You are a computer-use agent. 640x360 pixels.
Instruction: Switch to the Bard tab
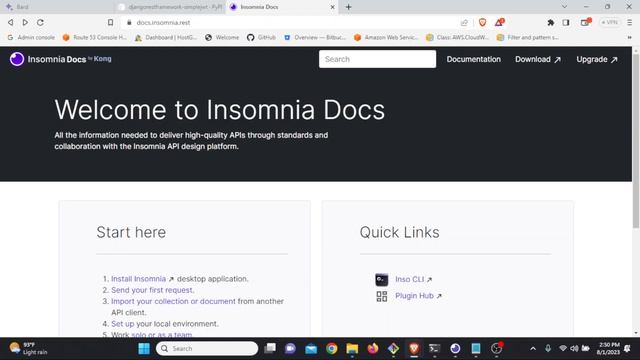click(x=57, y=7)
